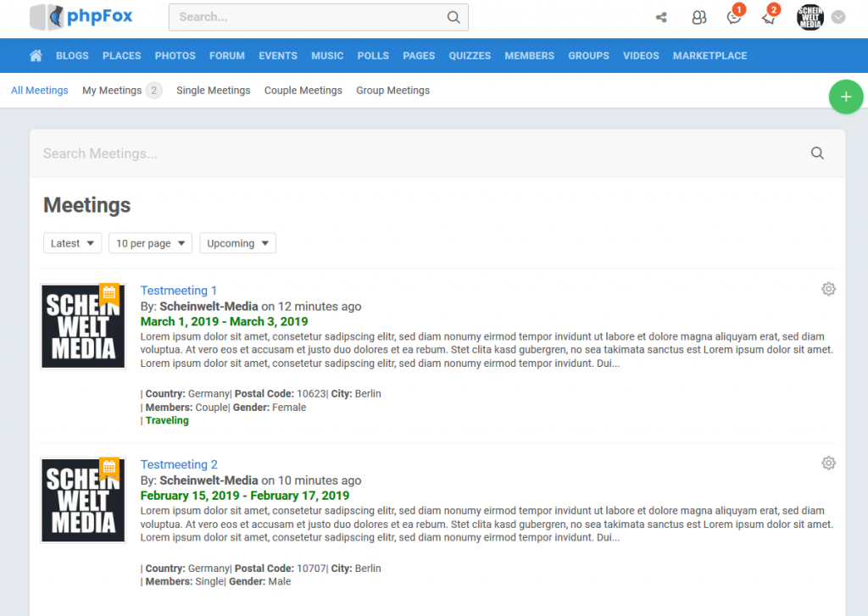This screenshot has width=868, height=616.
Task: Open friend requests icon in header
Action: pos(698,18)
